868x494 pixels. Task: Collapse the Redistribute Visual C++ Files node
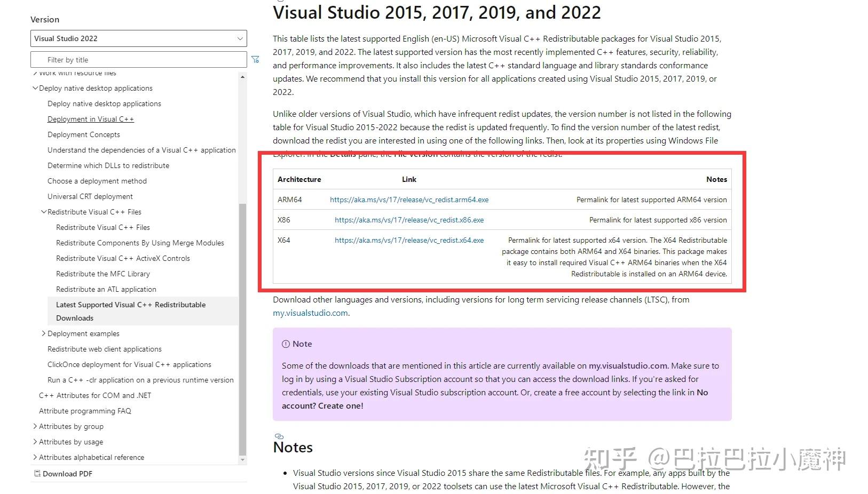pyautogui.click(x=44, y=212)
